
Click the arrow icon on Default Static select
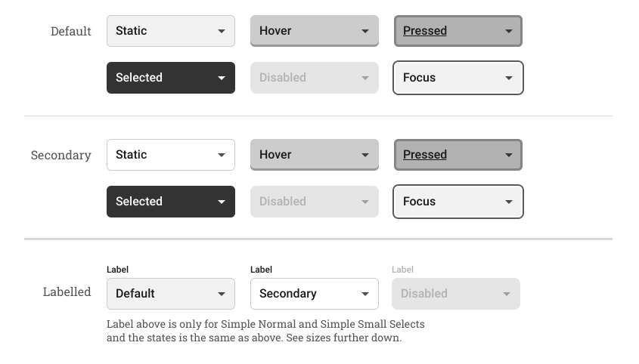tap(222, 32)
